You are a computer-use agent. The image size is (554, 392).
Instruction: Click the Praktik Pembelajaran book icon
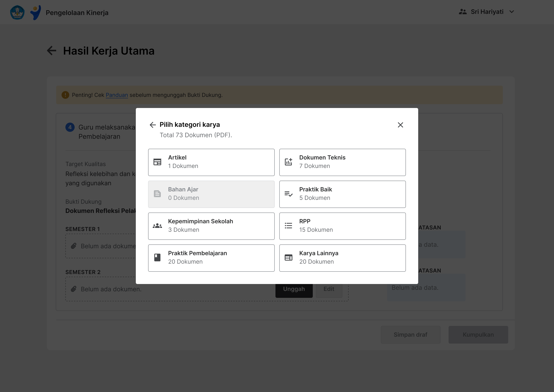[x=157, y=257]
